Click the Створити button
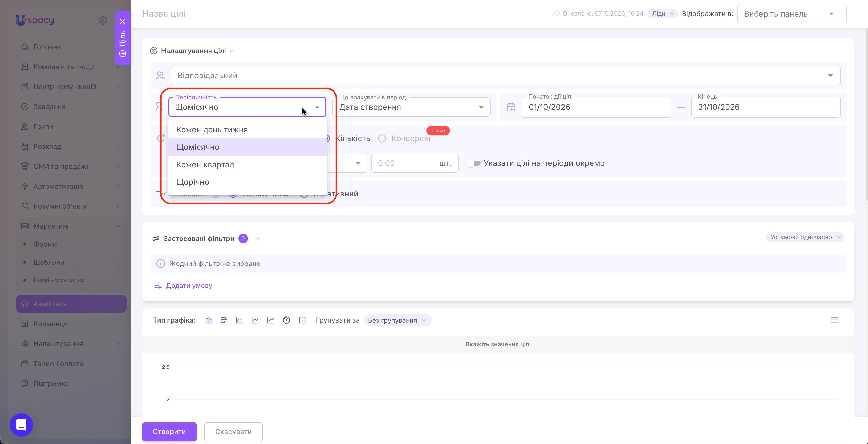 169,432
